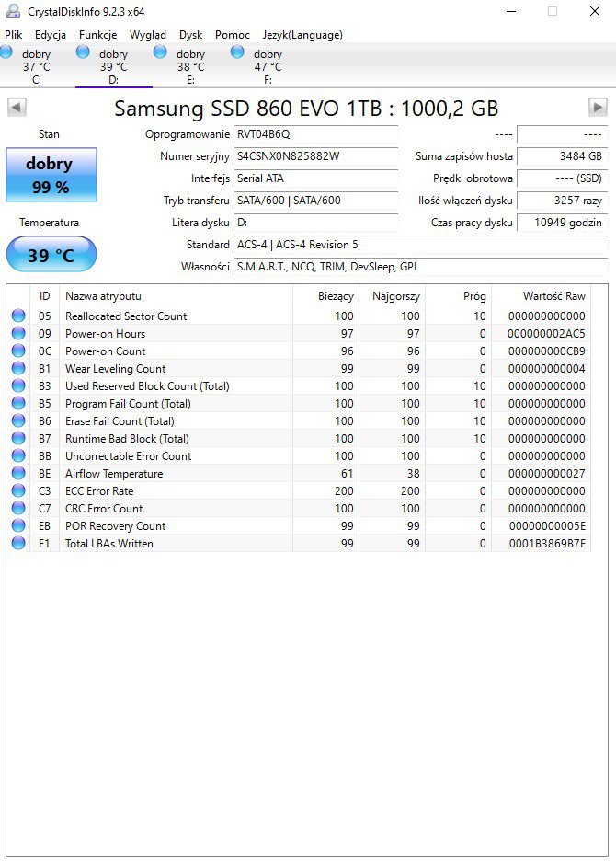This screenshot has height=863, width=616.
Task: Click the dobry 99 % health status button
Action: [x=51, y=175]
